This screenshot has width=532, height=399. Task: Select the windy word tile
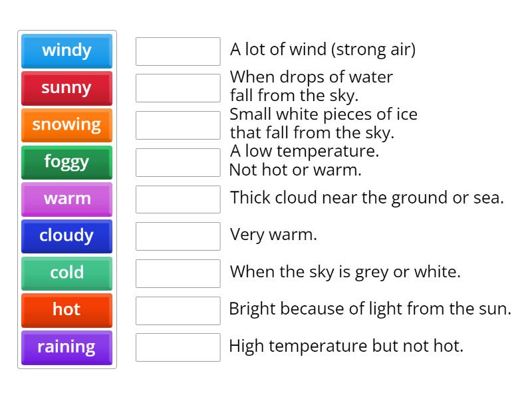(x=66, y=51)
